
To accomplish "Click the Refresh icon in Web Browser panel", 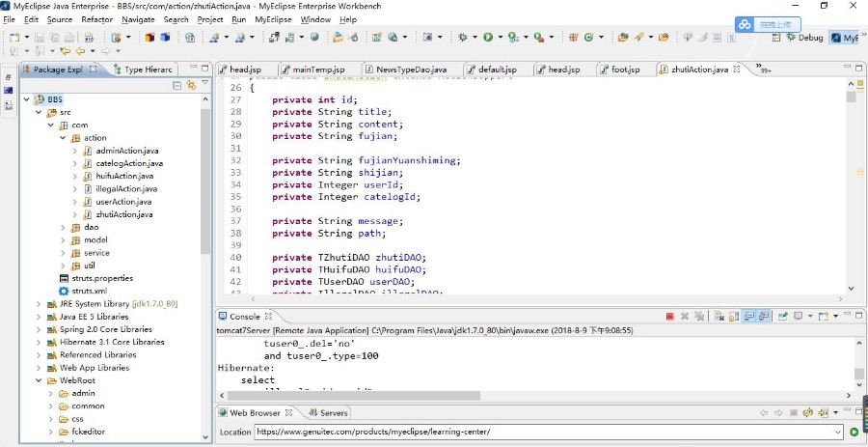I will [807, 412].
